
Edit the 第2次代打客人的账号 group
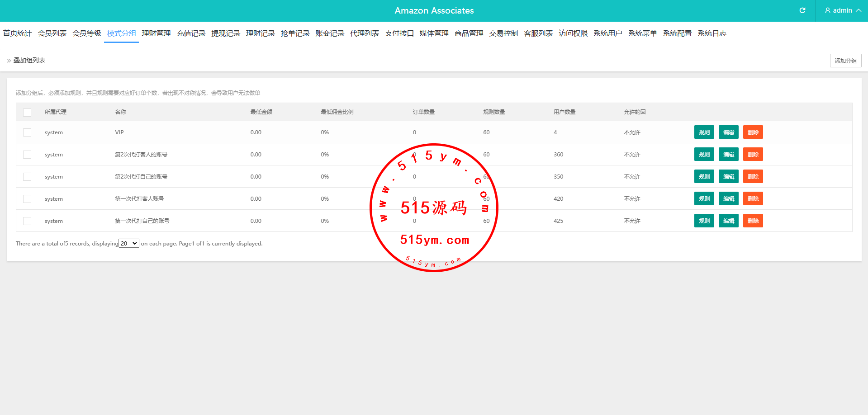(728, 155)
